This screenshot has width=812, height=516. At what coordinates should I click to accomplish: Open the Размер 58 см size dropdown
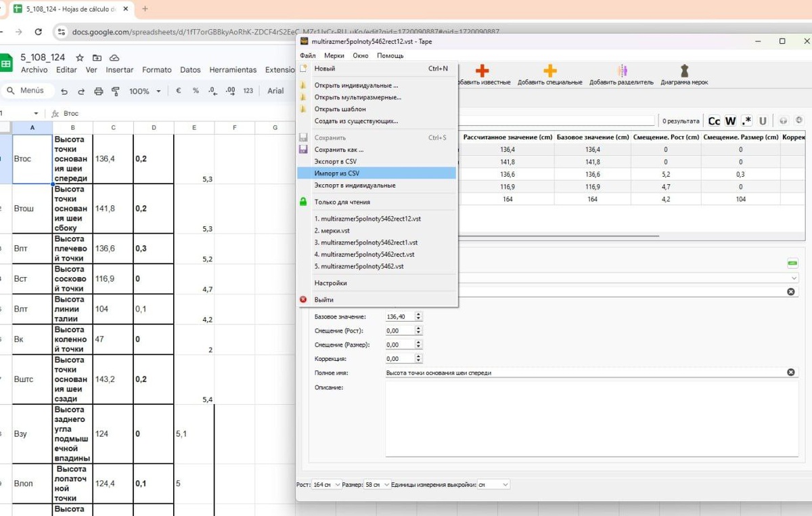coord(377,485)
